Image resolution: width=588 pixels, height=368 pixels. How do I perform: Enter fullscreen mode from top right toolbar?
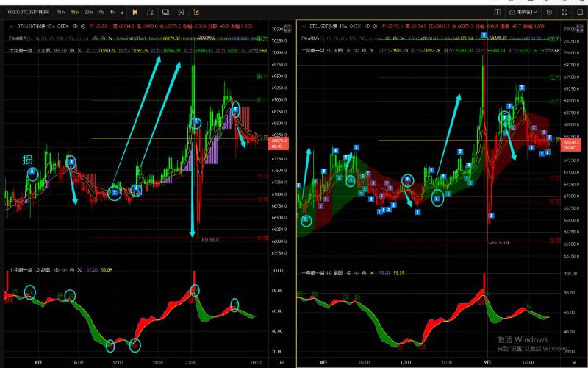pos(562,13)
